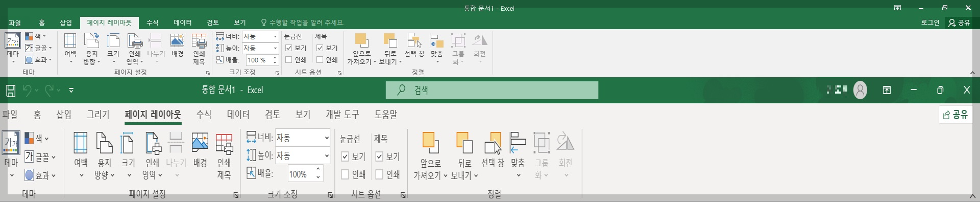Viewport: 980px width, 202px height.
Task: Open 페이지 설정 dialog launcher in lower ribbon
Action: [236, 195]
